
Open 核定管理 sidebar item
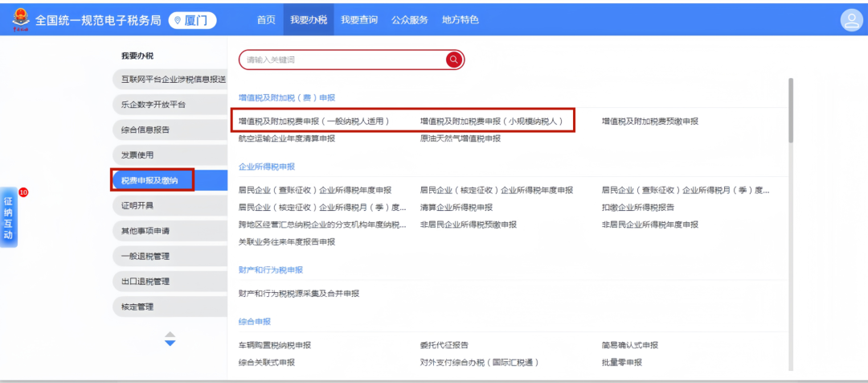(169, 307)
